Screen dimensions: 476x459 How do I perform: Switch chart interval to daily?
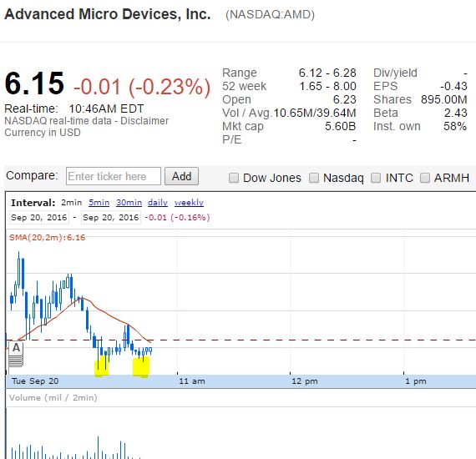tap(158, 202)
